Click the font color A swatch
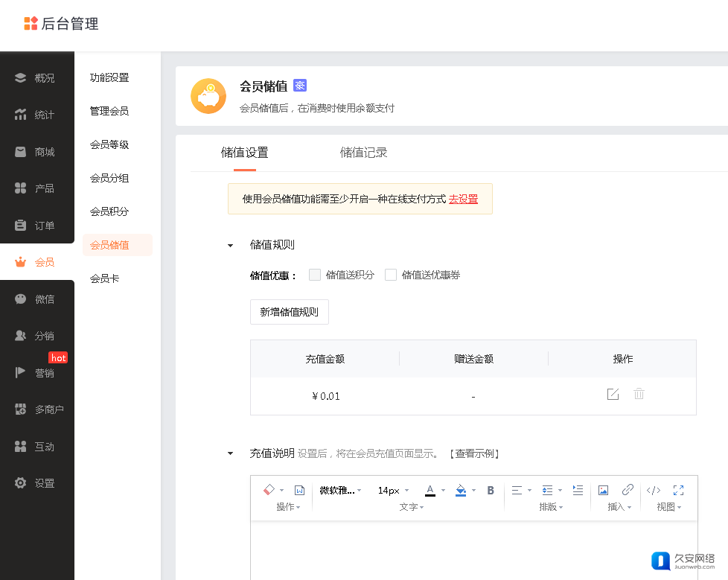Image resolution: width=728 pixels, height=580 pixels. 430,490
